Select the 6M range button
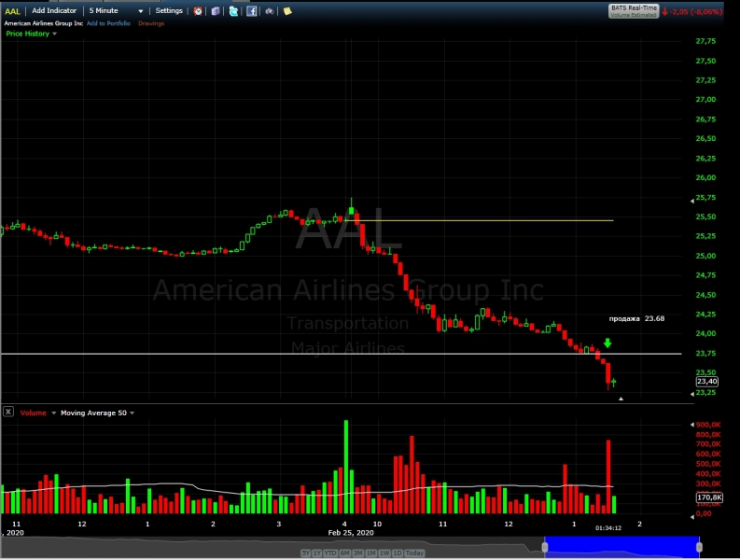This screenshot has width=740, height=560. pos(344,553)
